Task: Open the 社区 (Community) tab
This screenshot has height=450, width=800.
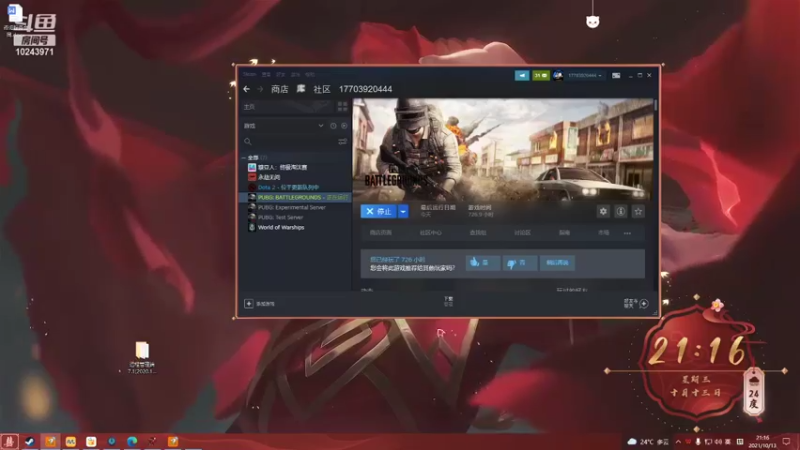Action: (322, 89)
